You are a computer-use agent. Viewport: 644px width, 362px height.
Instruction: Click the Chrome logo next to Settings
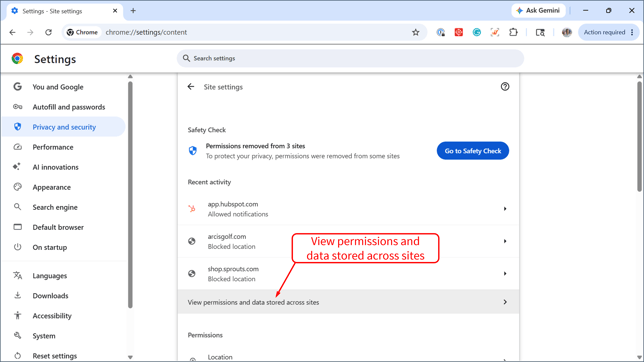tap(17, 59)
